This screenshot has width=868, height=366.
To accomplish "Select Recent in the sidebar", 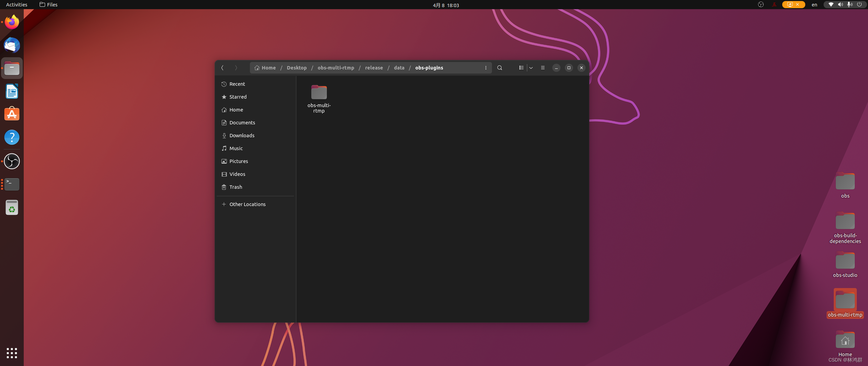I will (x=255, y=84).
